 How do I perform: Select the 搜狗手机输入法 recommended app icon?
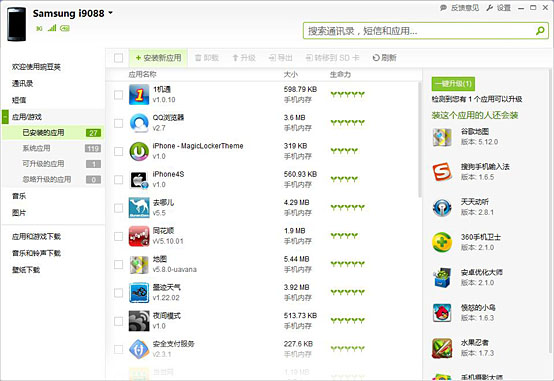(442, 172)
